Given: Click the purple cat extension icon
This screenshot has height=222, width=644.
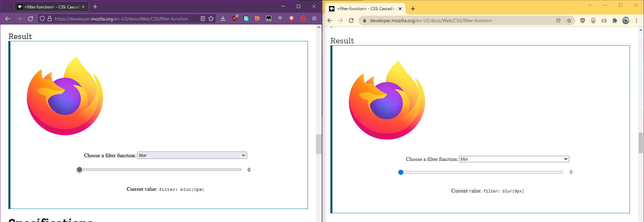Looking at the screenshot, I should click(x=280, y=18).
